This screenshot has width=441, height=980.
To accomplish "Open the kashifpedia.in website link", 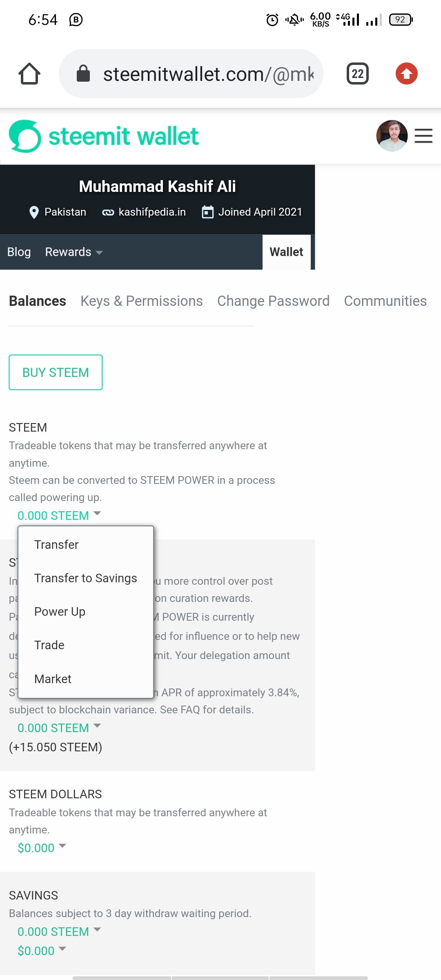I will [x=151, y=212].
